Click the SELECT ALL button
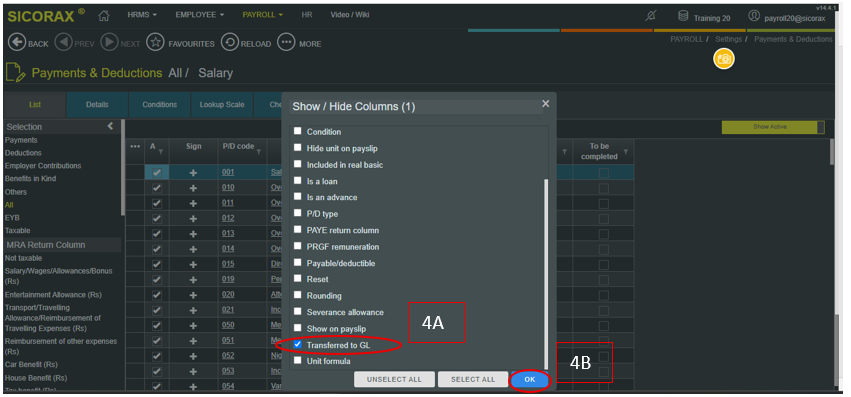This screenshot has width=851, height=397. (473, 380)
